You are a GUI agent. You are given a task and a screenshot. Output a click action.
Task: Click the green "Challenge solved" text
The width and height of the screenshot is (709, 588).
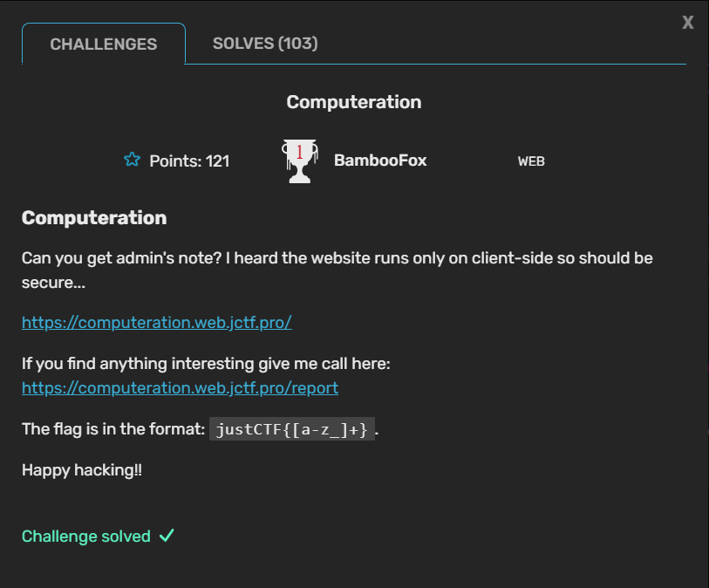(x=86, y=537)
